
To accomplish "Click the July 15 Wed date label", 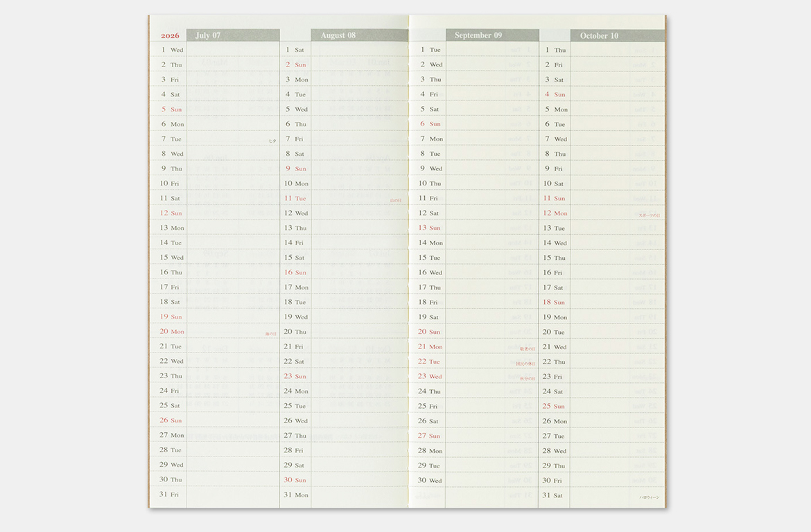I will coord(172,258).
